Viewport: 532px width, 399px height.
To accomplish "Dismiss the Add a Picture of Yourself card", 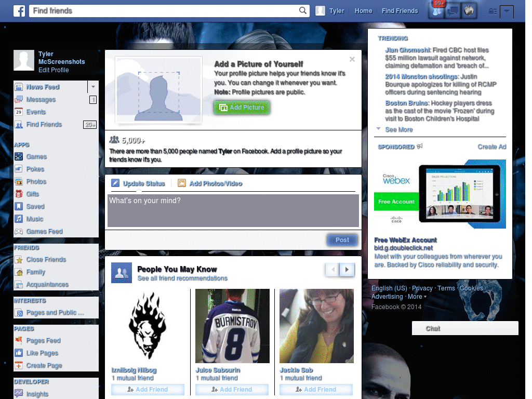I will pos(352,59).
